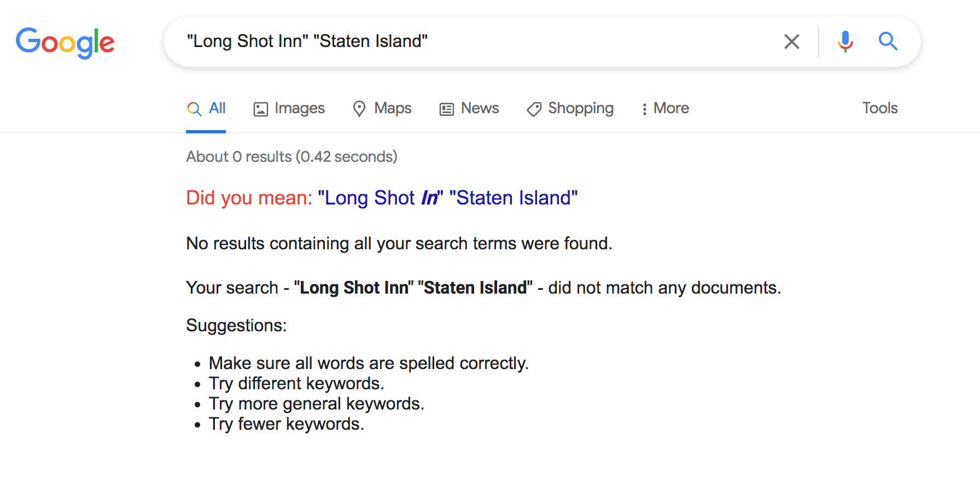Click the Google logo to go home

(x=65, y=42)
